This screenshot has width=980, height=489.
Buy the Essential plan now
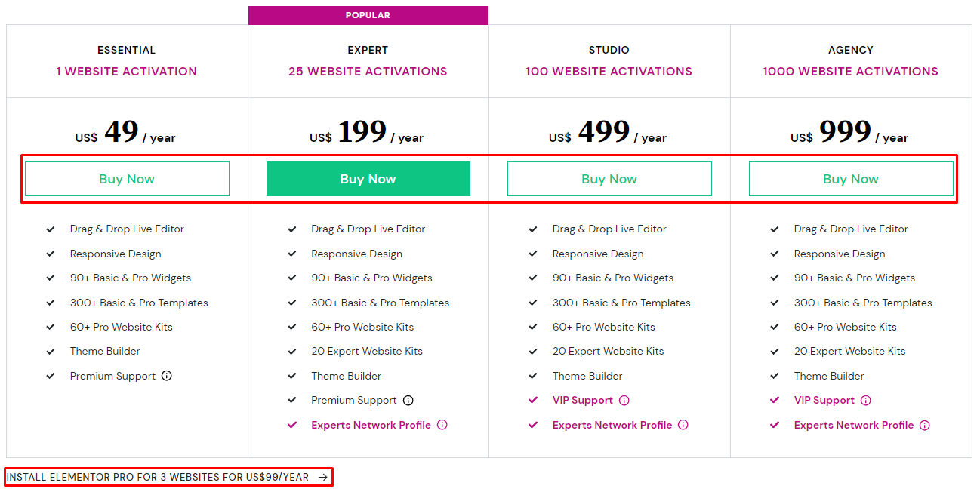coord(127,179)
